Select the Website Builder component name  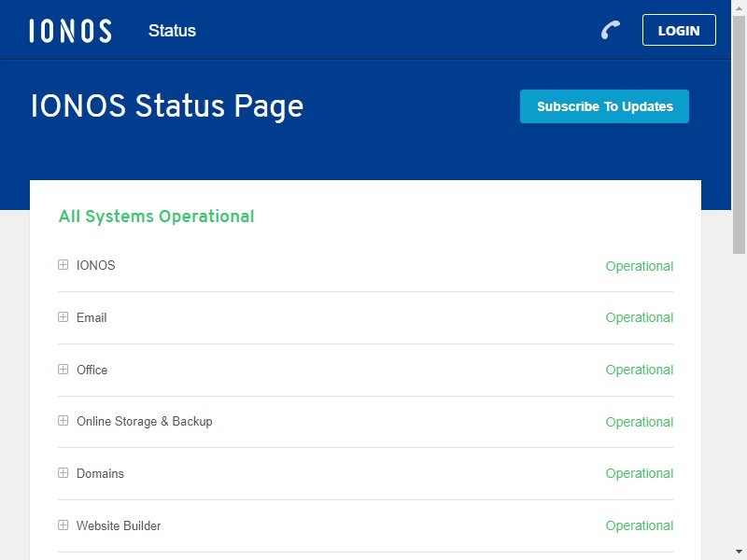click(x=119, y=525)
